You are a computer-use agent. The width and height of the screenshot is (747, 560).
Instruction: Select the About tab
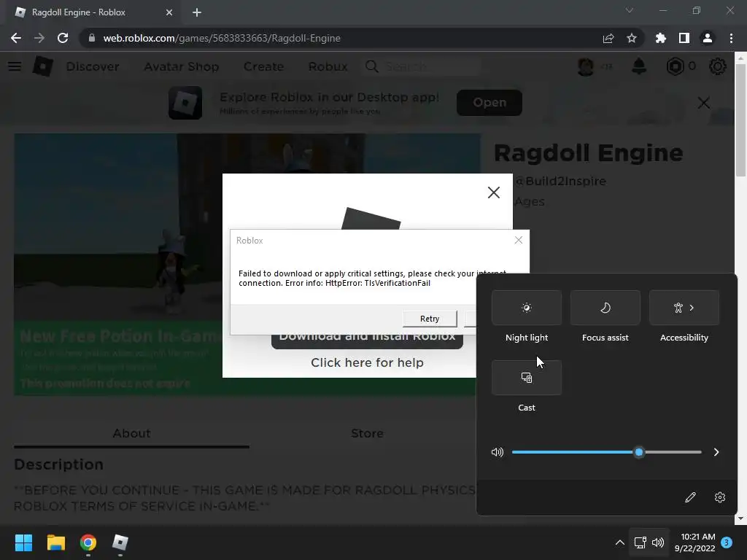coord(131,433)
